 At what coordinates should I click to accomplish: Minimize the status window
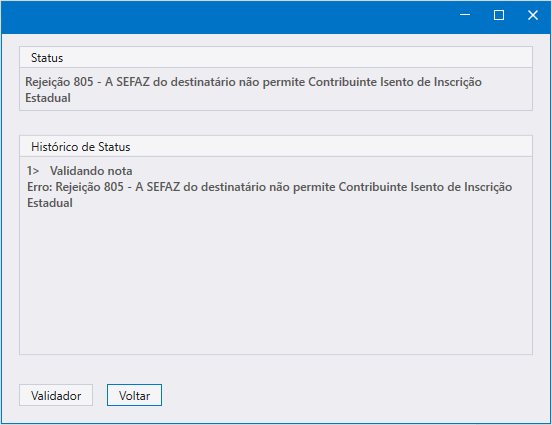coord(465,15)
